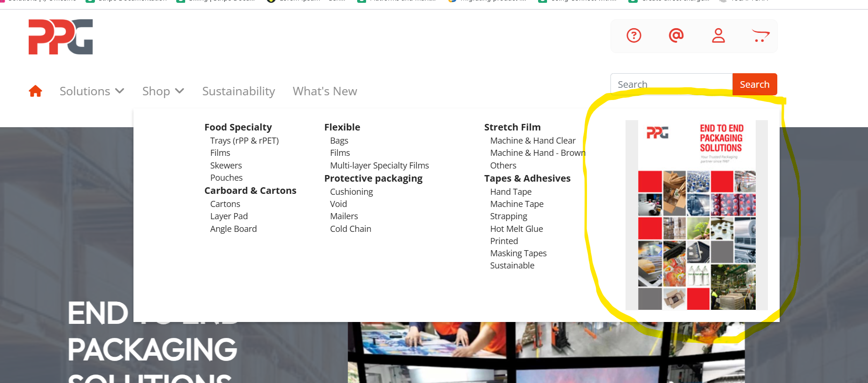Viewport: 868px width, 383px height.
Task: Open the What's New menu item
Action: click(x=325, y=91)
